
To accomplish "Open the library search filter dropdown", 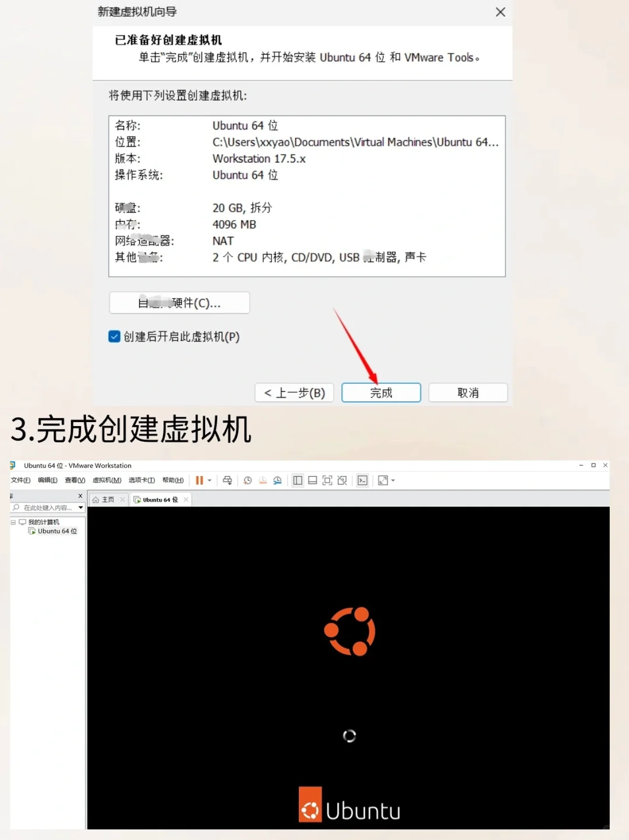I will click(x=80, y=507).
